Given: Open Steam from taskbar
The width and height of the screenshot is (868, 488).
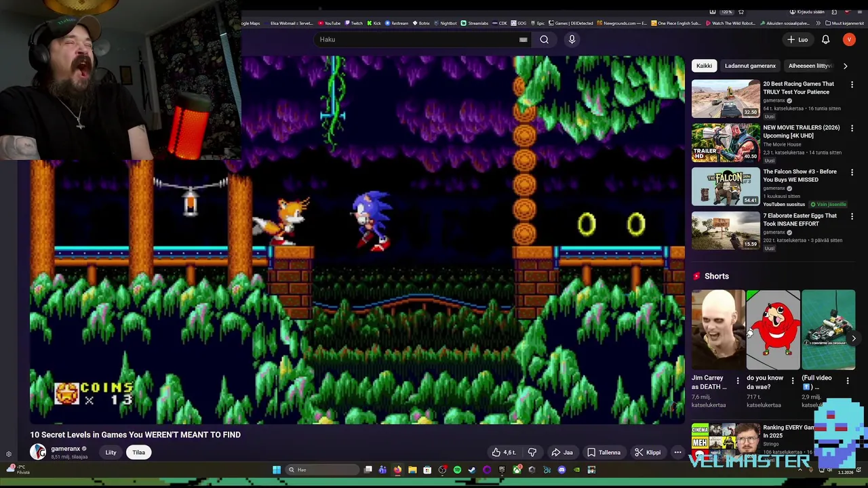Looking at the screenshot, I should click(472, 470).
